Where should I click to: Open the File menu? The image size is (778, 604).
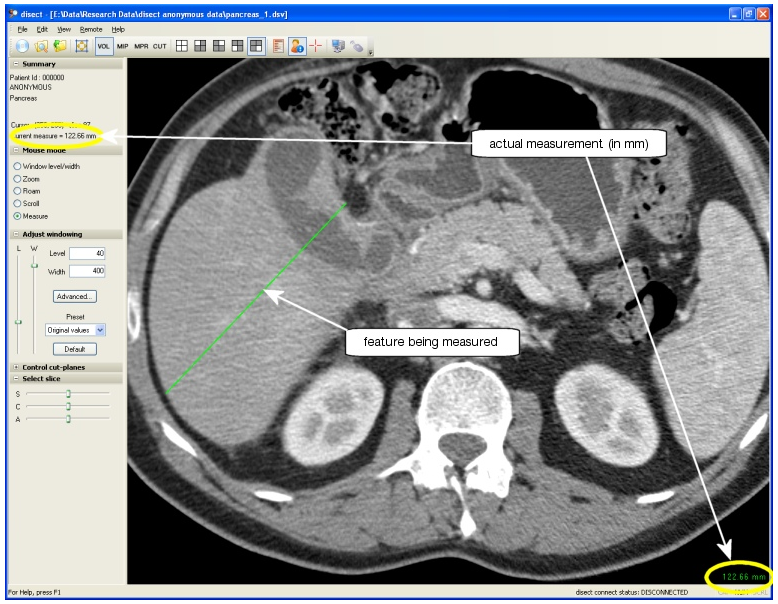[x=22, y=29]
